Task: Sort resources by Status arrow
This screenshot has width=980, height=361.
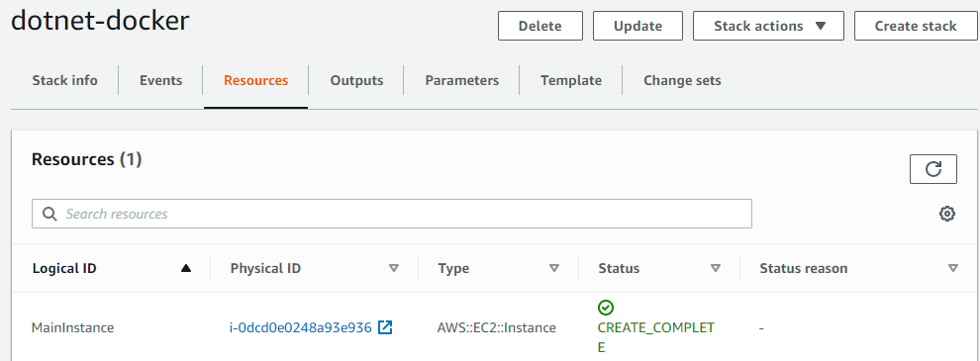Action: 716,269
